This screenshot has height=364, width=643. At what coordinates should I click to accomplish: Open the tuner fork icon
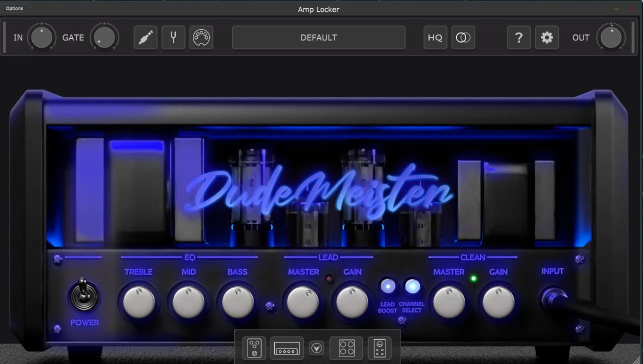coord(173,37)
